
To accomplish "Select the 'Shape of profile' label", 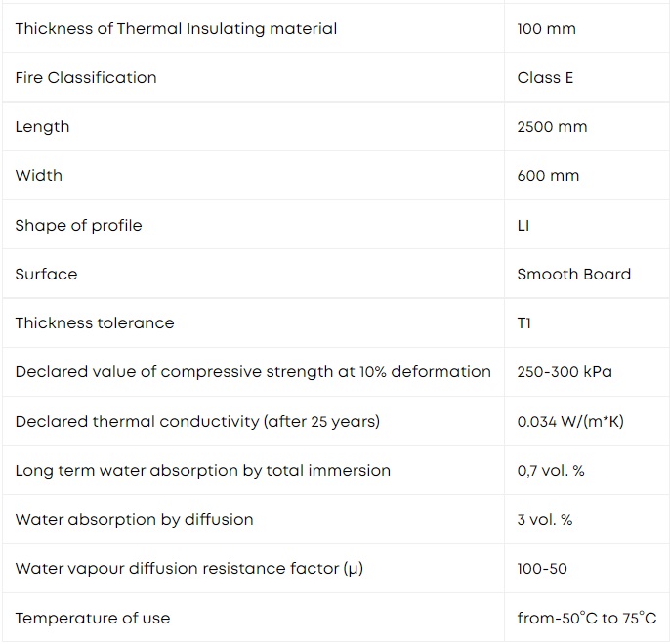I will (78, 226).
